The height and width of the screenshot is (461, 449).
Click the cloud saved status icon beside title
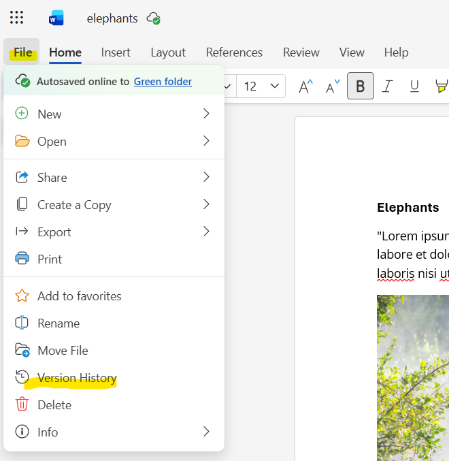pyautogui.click(x=153, y=18)
